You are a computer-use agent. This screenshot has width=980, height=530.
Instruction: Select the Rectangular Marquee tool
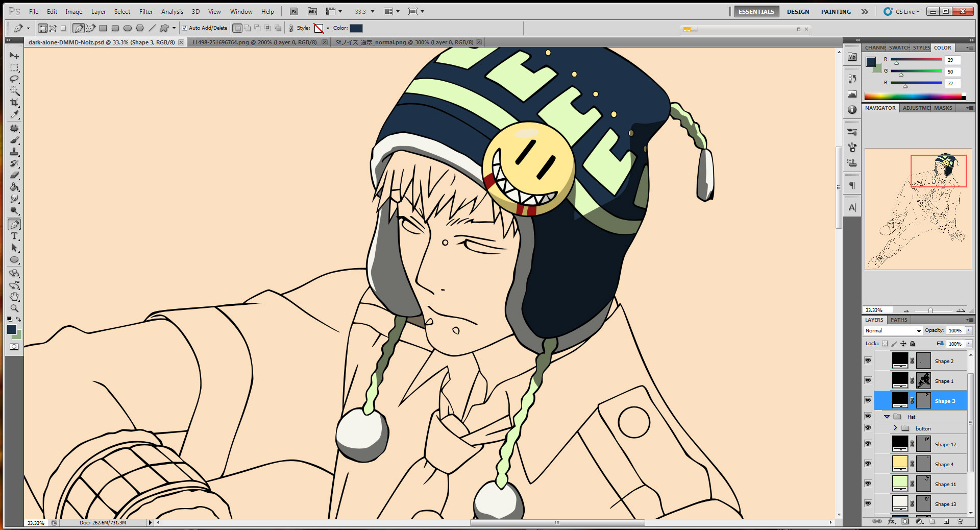[14, 67]
